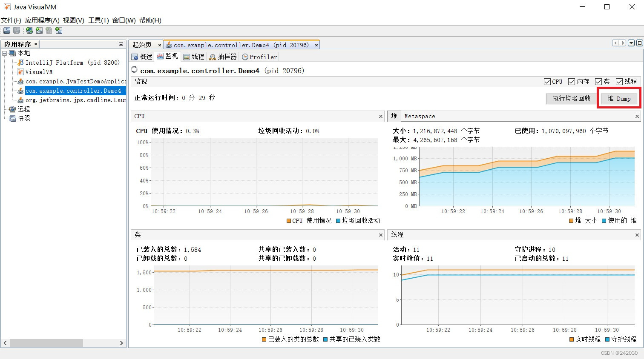
Task: Click Add JMX Connection toolbar icon
Action: tap(39, 31)
